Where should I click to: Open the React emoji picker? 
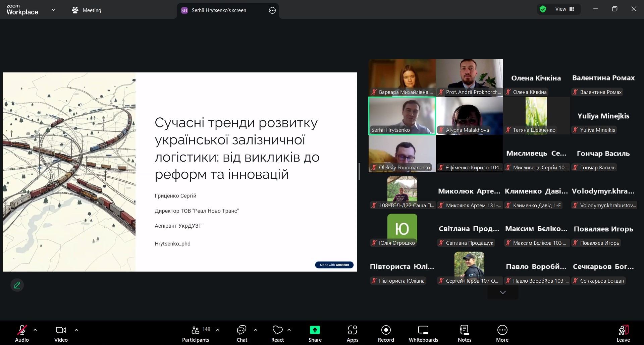tap(277, 333)
